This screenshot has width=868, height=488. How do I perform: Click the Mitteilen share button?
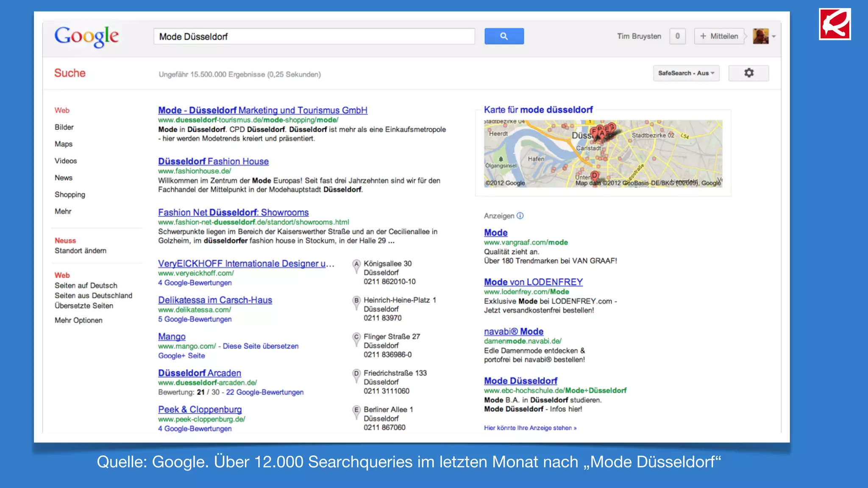point(719,36)
